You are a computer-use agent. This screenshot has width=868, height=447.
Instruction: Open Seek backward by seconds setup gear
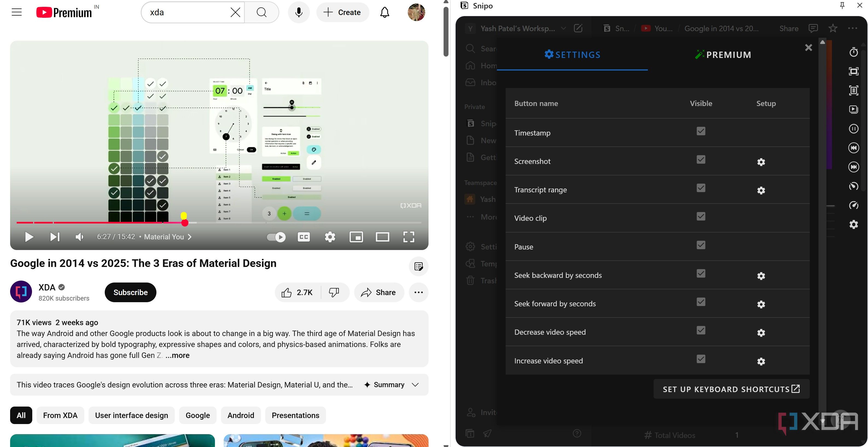761,276
